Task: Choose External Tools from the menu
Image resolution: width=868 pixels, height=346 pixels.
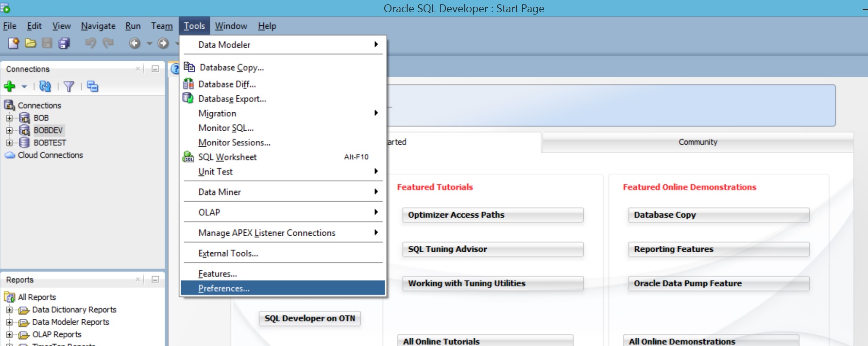Action: (x=283, y=253)
